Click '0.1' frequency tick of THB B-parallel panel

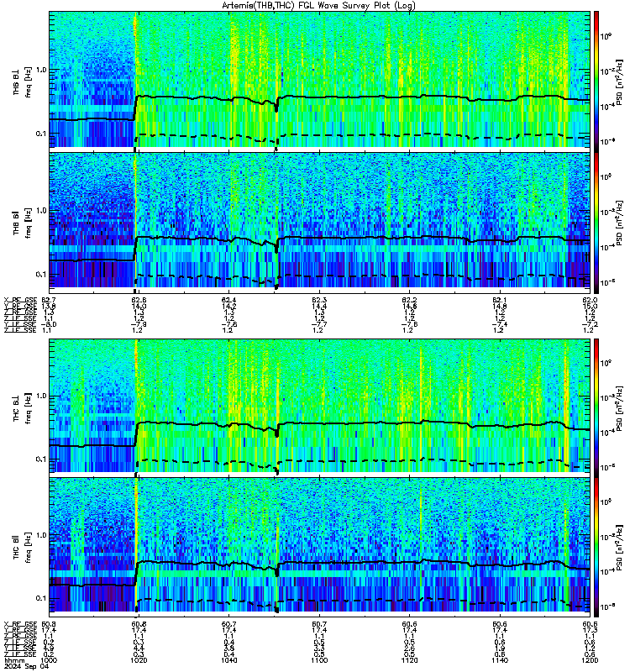click(x=41, y=275)
